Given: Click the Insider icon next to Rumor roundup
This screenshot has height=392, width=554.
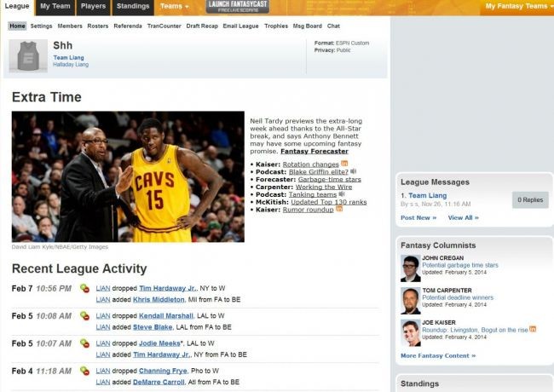Looking at the screenshot, I should [339, 209].
